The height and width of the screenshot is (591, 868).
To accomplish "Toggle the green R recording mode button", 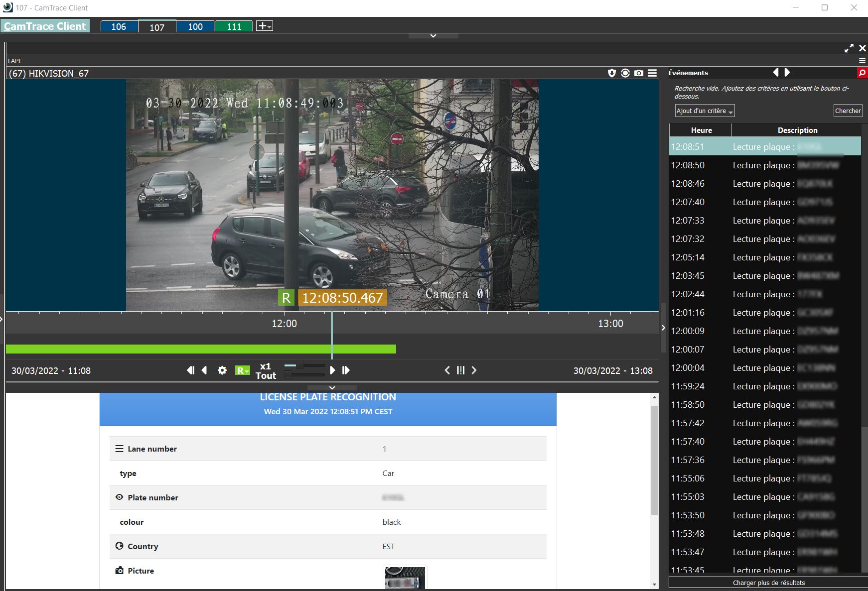I will click(x=242, y=370).
